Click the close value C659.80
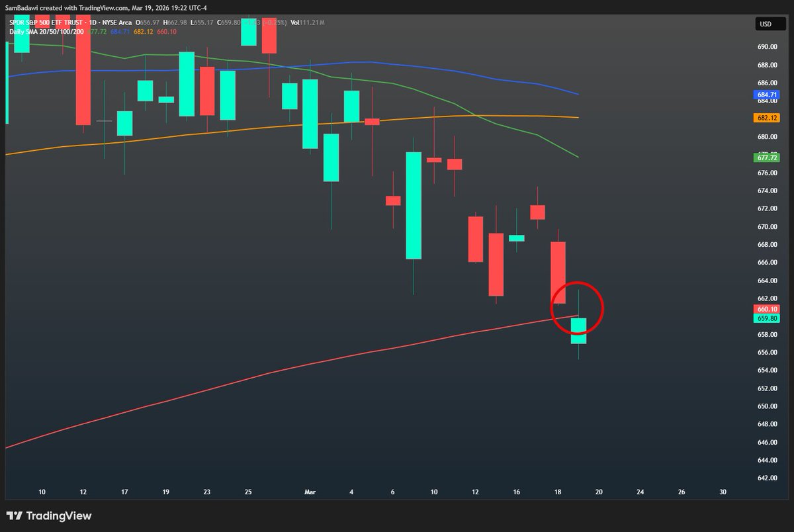 pyautogui.click(x=228, y=22)
